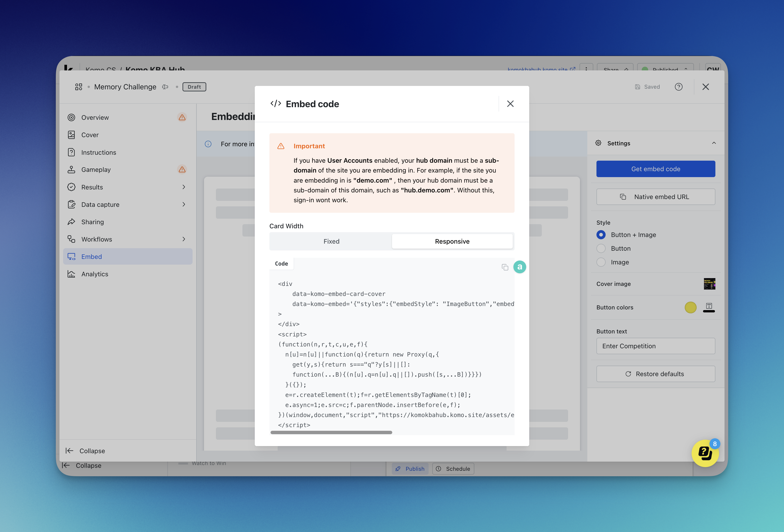
Task: Click the rename icon beside Memory Challenge
Action: click(x=165, y=87)
